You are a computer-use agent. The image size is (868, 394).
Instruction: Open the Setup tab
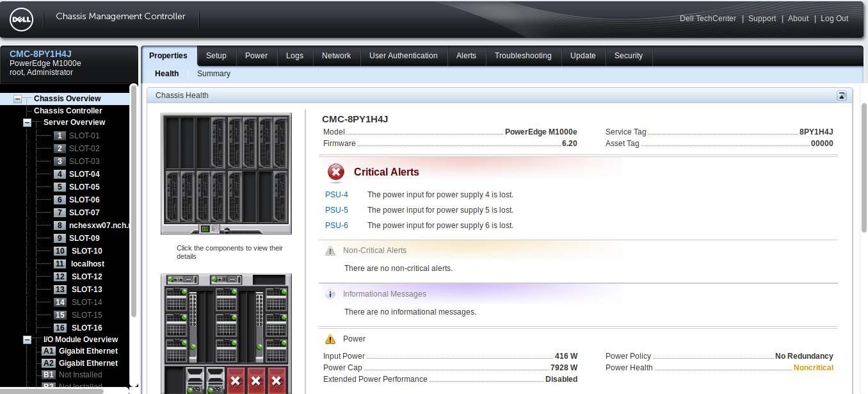tap(216, 56)
